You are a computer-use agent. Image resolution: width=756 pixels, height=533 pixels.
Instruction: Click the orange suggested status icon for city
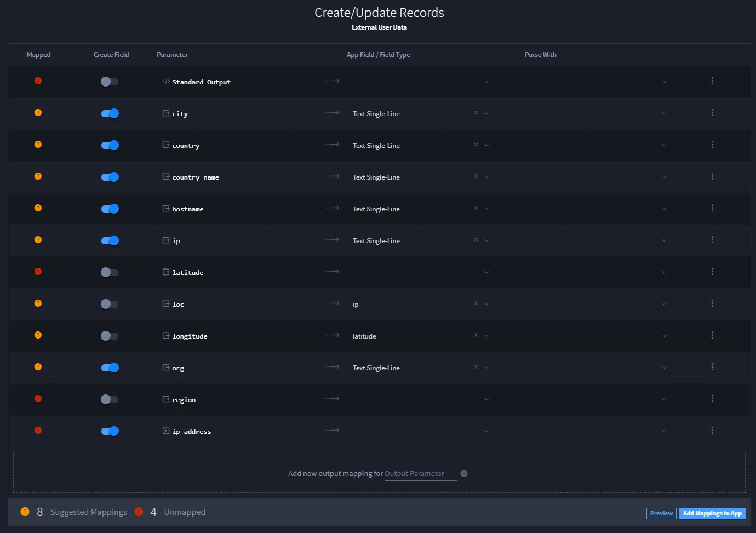[38, 113]
